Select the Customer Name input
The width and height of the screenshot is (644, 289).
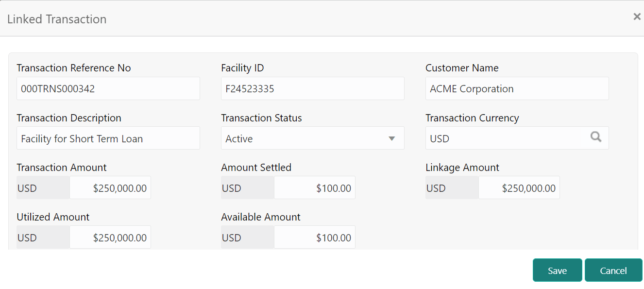(517, 88)
